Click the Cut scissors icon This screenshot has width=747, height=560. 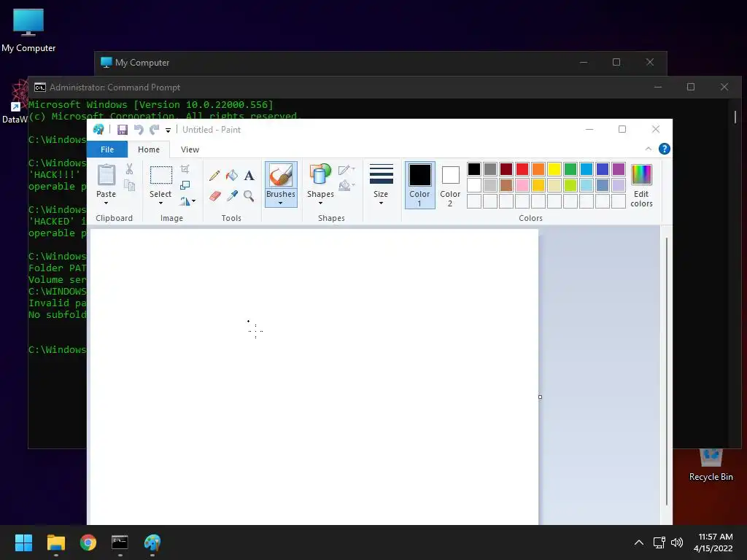[x=129, y=169]
